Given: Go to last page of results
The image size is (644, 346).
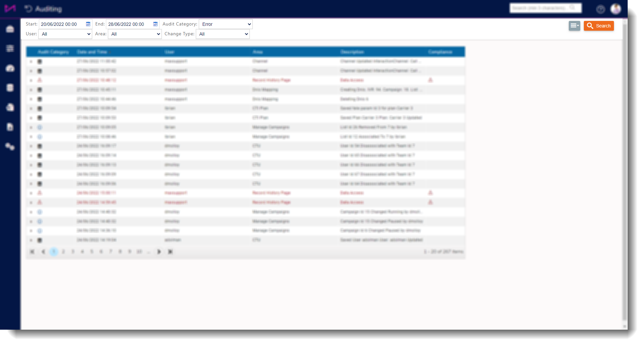Looking at the screenshot, I should pos(170,252).
